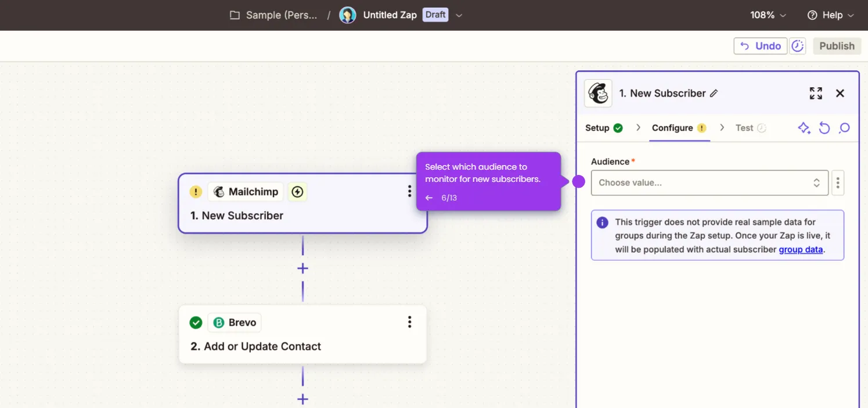Select the 1. New Subscriber step card
The image size is (868, 408).
302,203
